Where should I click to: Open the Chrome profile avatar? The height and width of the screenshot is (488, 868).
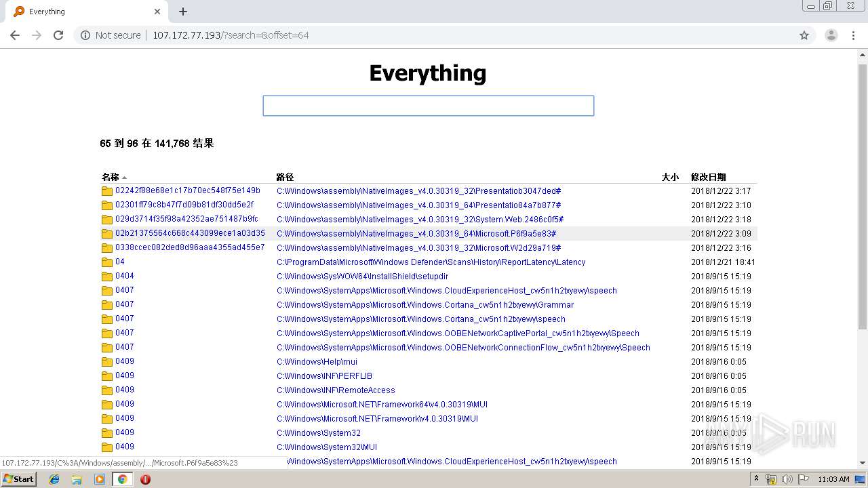(831, 35)
